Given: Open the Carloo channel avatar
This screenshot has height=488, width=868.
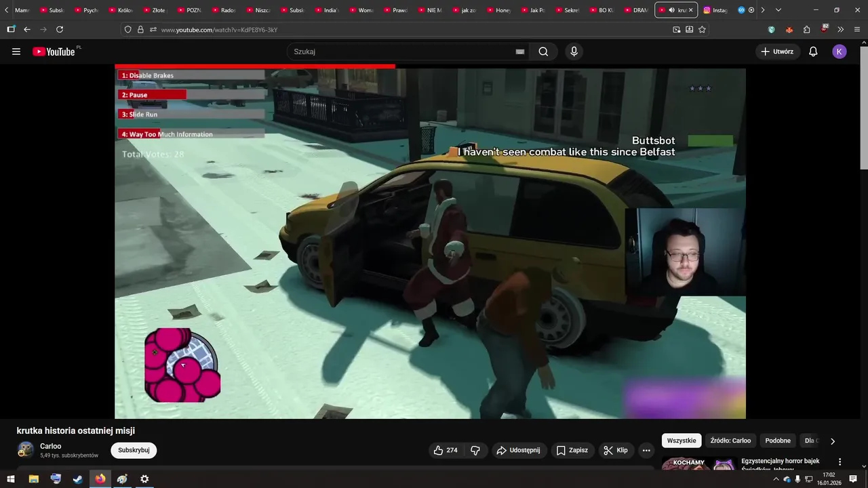Looking at the screenshot, I should pyautogui.click(x=25, y=450).
